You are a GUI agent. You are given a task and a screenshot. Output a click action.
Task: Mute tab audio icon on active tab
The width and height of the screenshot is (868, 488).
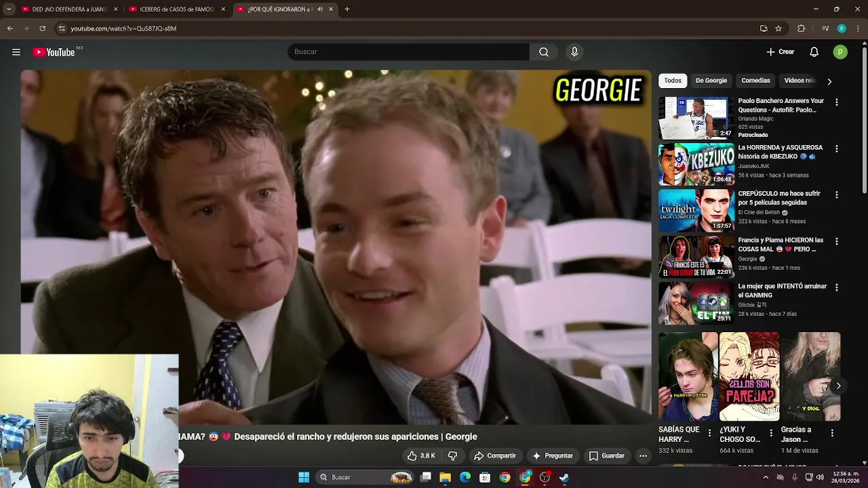(320, 9)
